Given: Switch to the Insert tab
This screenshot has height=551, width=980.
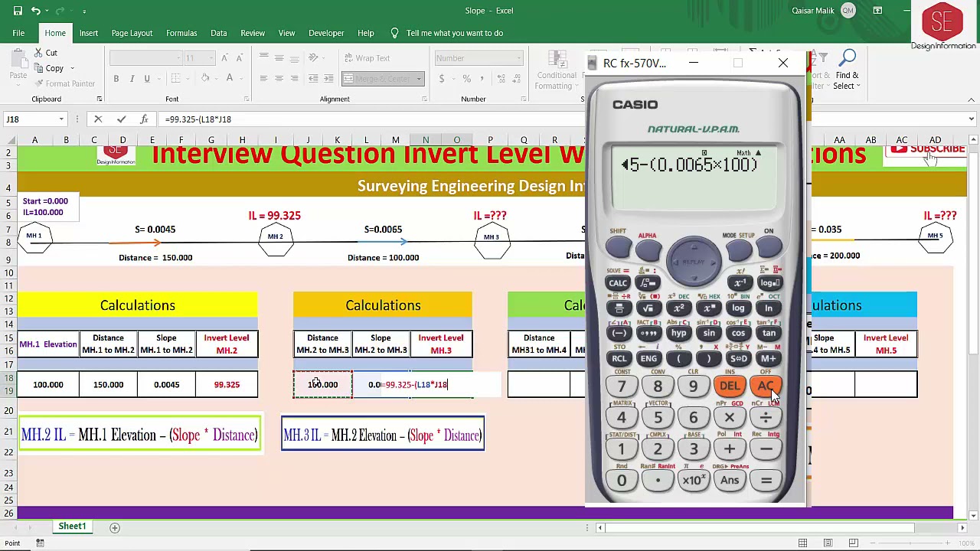Looking at the screenshot, I should point(89,33).
